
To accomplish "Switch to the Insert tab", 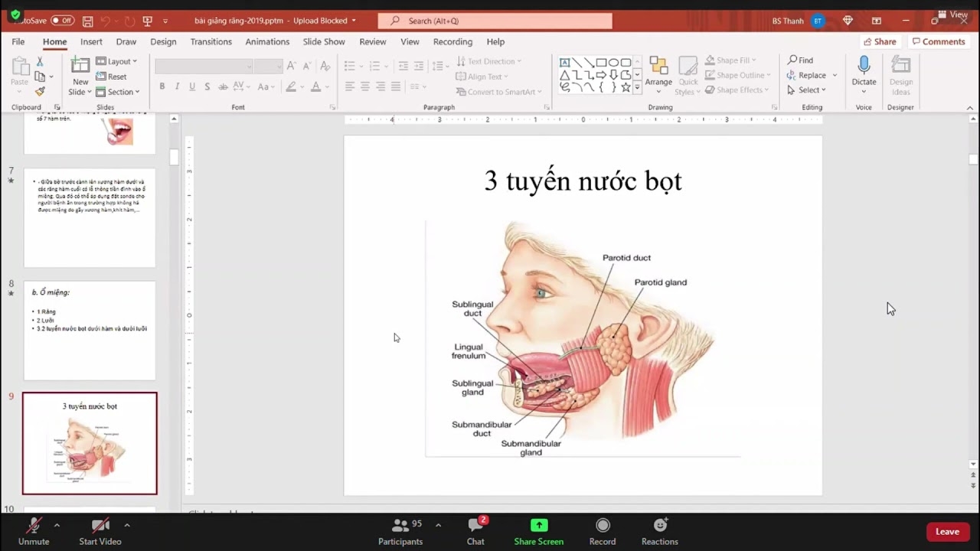I will click(x=91, y=42).
